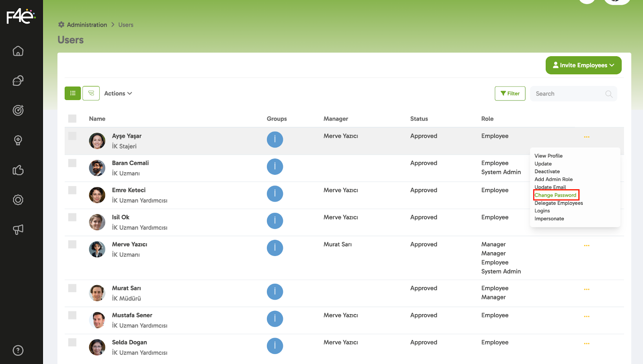Select Impersonate in the context menu

tap(549, 219)
